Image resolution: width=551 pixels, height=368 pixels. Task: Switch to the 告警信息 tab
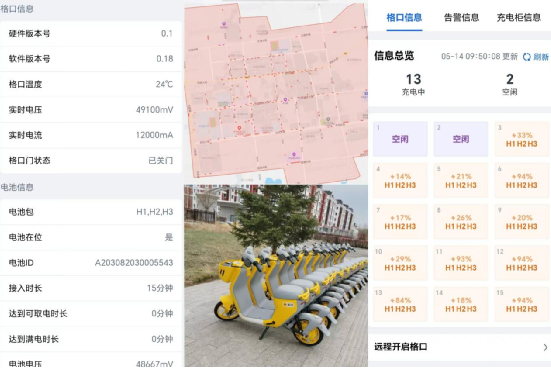[461, 18]
